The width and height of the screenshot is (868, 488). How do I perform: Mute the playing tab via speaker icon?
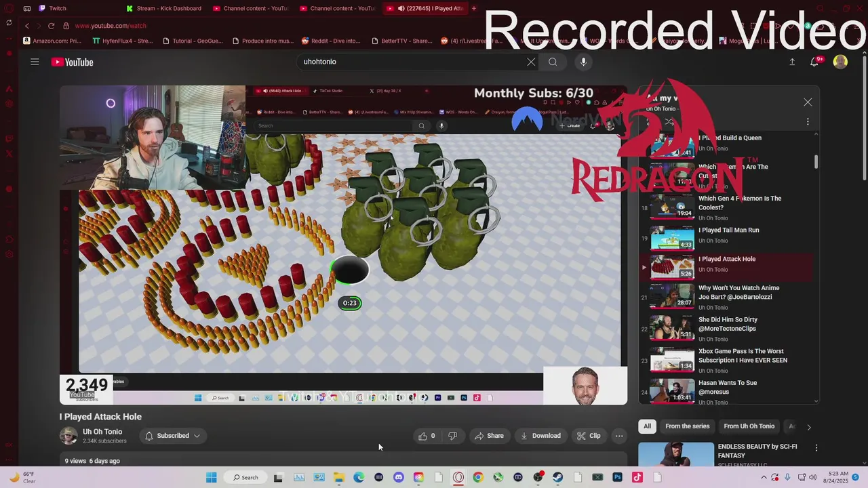coord(401,8)
